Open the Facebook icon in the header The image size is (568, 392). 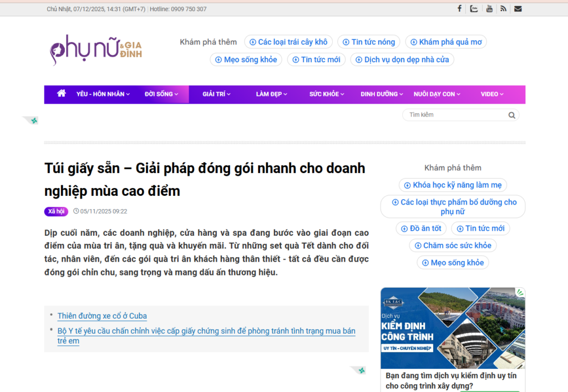(x=459, y=8)
